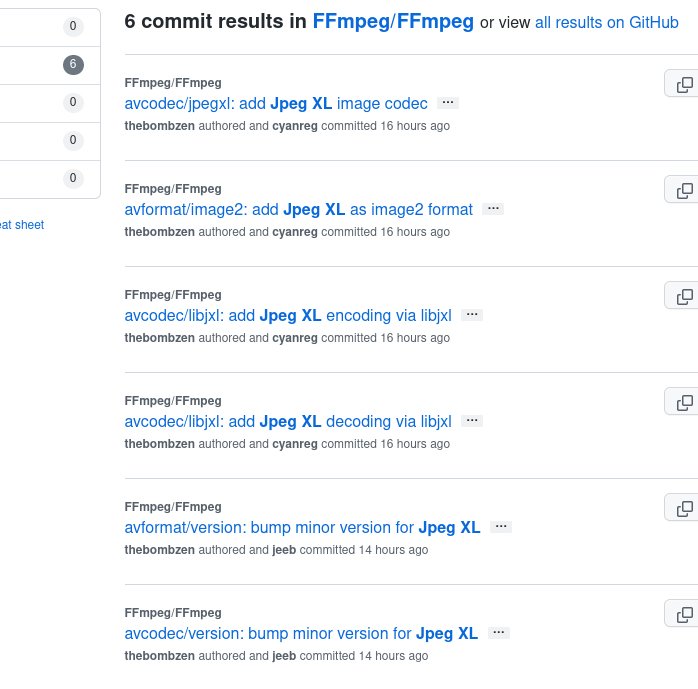Copy SHA for avcodec/version bump commit
The width and height of the screenshot is (698, 689).
tap(684, 614)
